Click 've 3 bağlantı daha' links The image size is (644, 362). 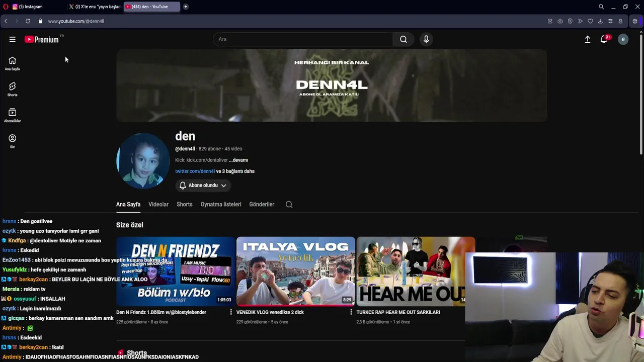[x=235, y=171]
